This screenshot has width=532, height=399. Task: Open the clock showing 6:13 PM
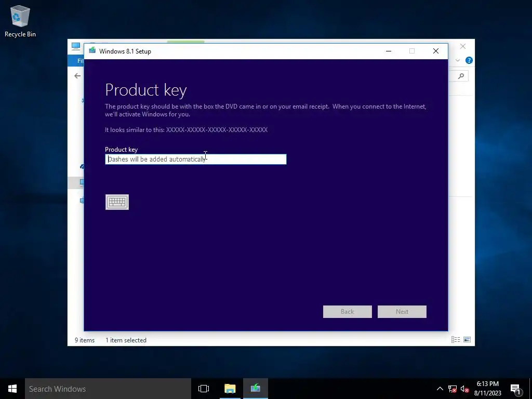[x=487, y=389]
